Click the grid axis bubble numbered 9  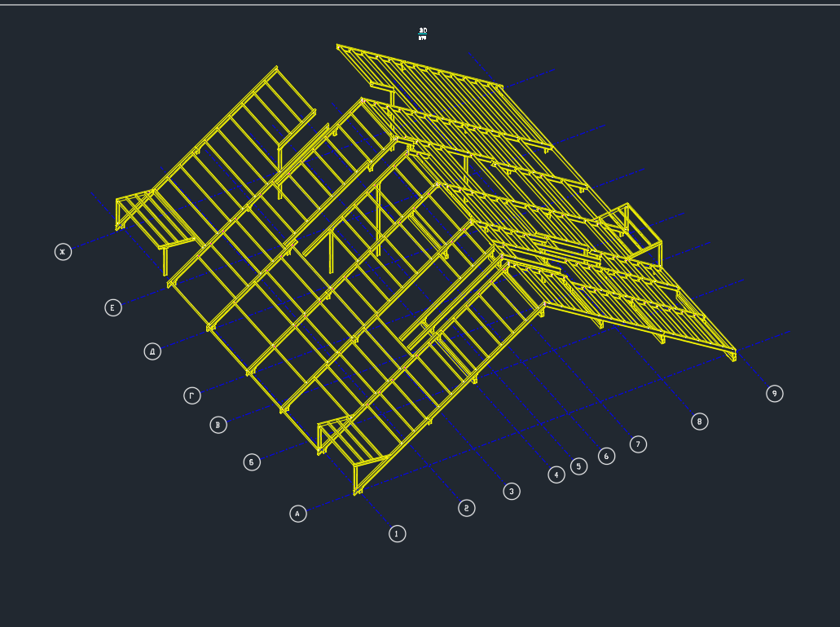[x=775, y=393]
